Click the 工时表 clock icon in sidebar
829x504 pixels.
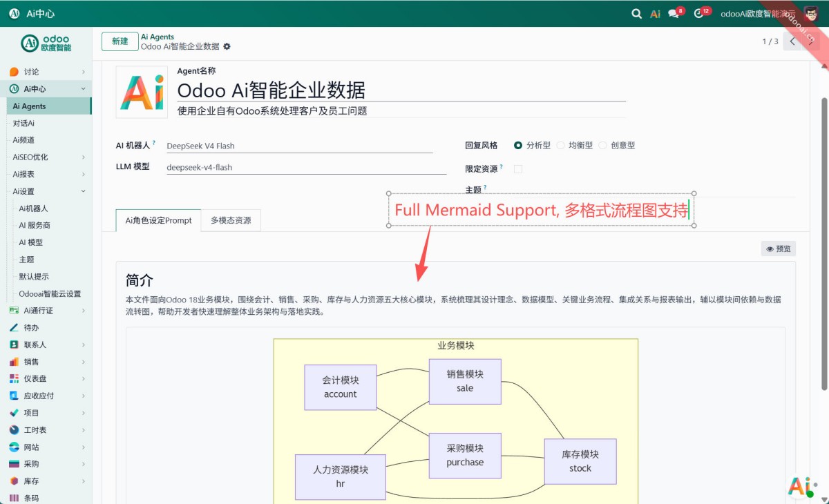coord(14,430)
